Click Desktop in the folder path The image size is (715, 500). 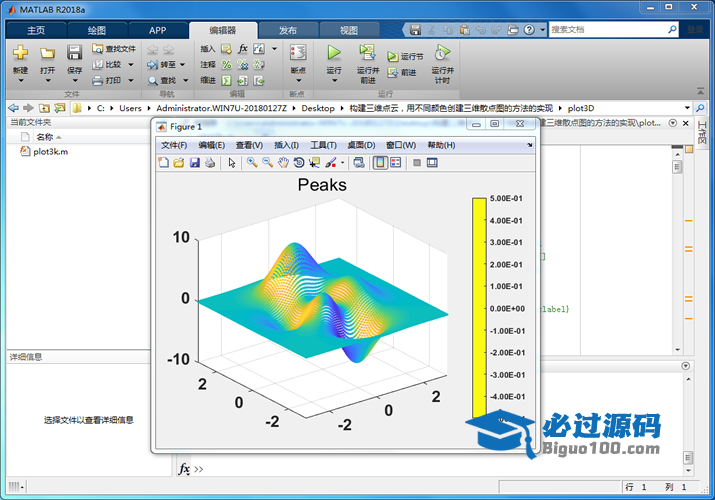pyautogui.click(x=318, y=108)
